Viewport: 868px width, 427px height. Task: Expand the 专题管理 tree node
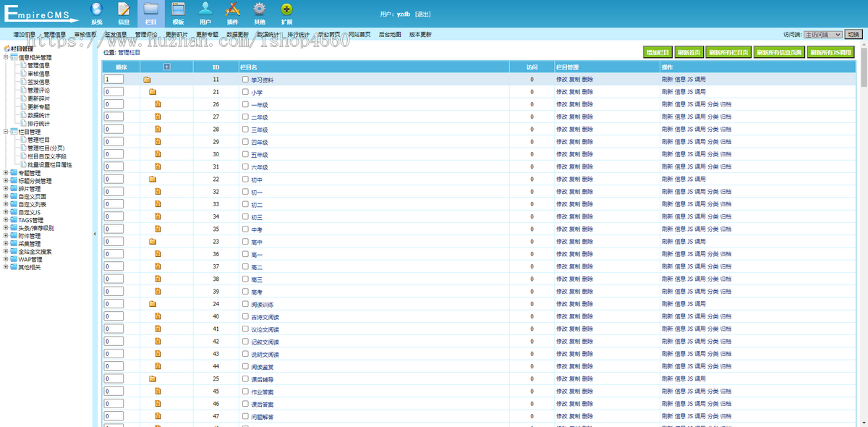coord(6,174)
